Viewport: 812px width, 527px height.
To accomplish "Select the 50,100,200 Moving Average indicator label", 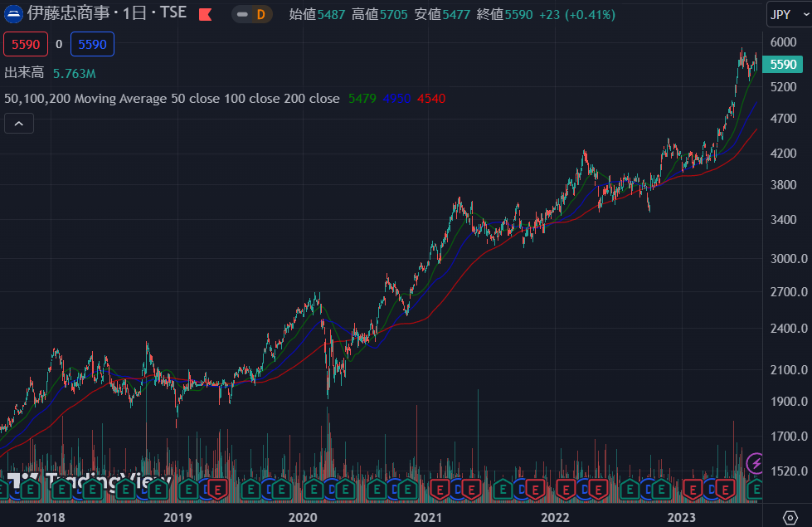I will click(x=172, y=99).
